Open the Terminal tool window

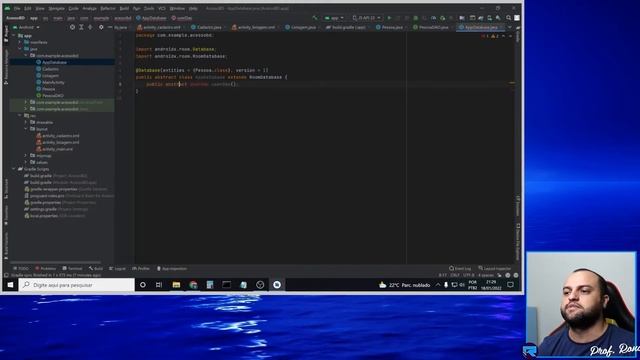72,269
